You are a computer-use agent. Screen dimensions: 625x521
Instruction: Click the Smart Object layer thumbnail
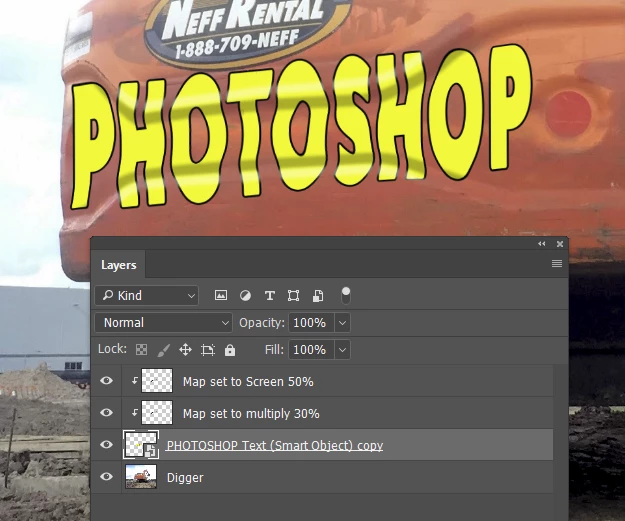click(x=141, y=444)
